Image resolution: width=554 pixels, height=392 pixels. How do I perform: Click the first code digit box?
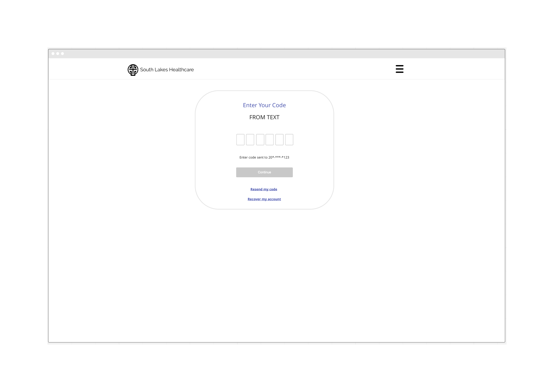click(240, 139)
